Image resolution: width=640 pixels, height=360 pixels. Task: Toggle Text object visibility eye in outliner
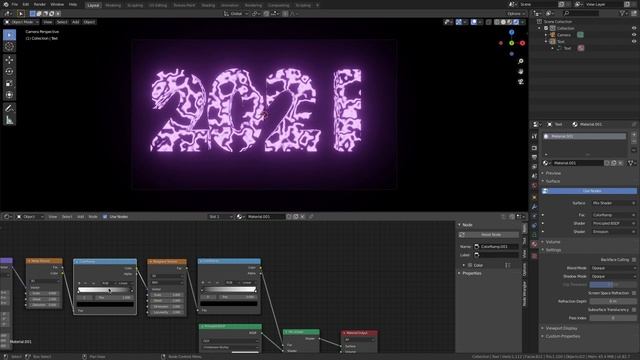[x=634, y=41]
